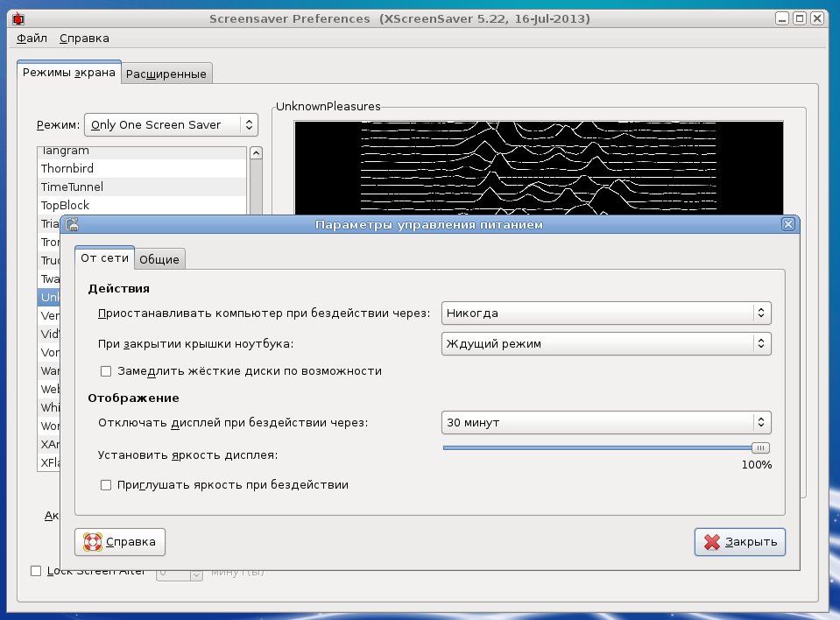
Task: Open the laptop lid action dropdown
Action: pyautogui.click(x=606, y=344)
